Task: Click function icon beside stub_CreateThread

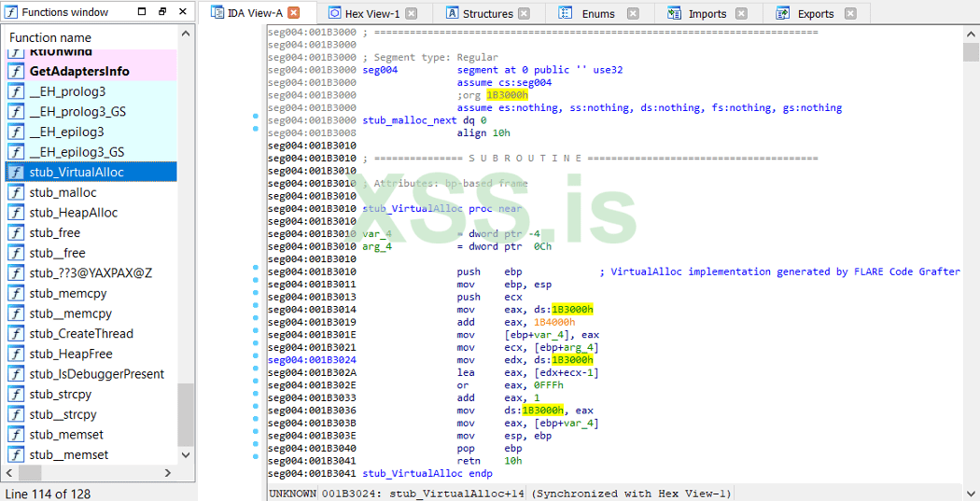Action: point(16,334)
